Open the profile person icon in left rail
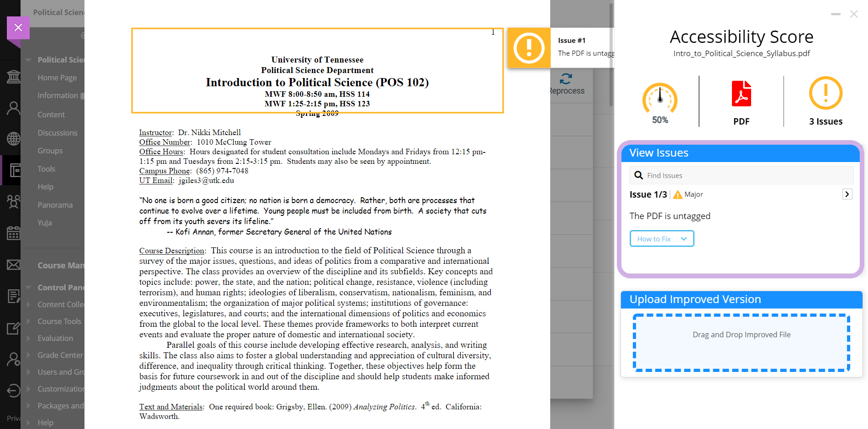 tap(14, 108)
